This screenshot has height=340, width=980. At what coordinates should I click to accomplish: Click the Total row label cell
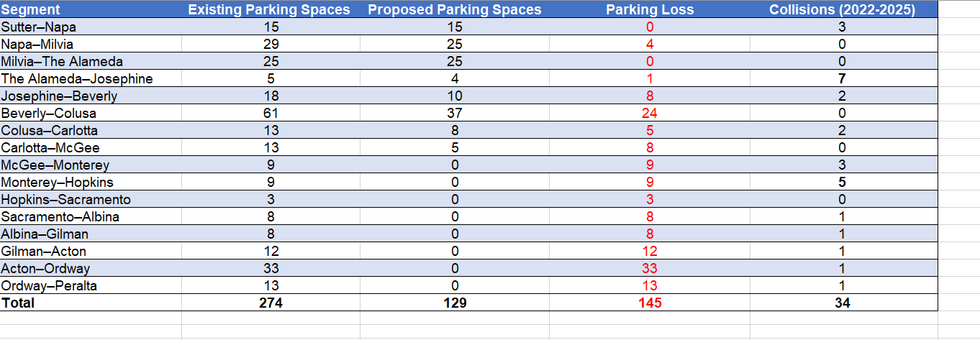[x=91, y=303]
